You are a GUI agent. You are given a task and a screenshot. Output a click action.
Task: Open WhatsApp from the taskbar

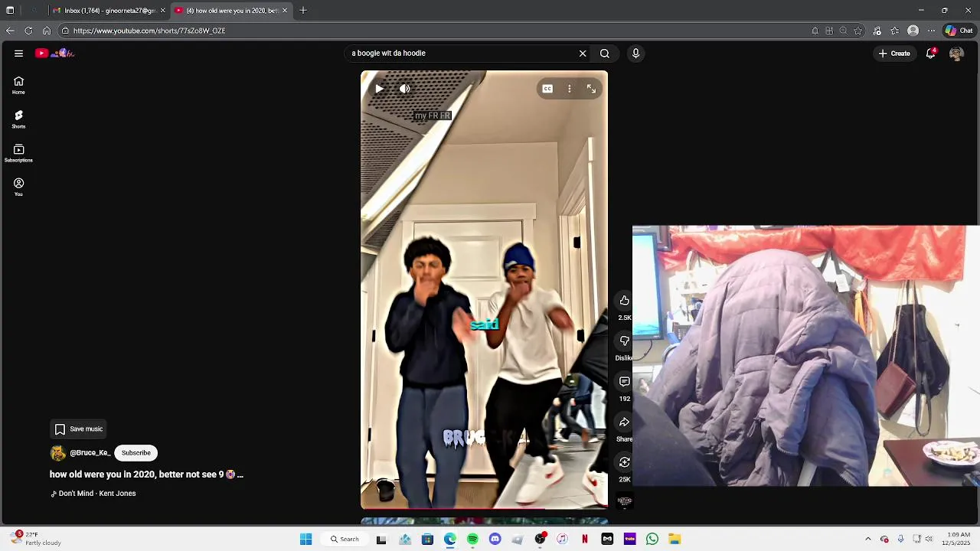[x=652, y=540]
